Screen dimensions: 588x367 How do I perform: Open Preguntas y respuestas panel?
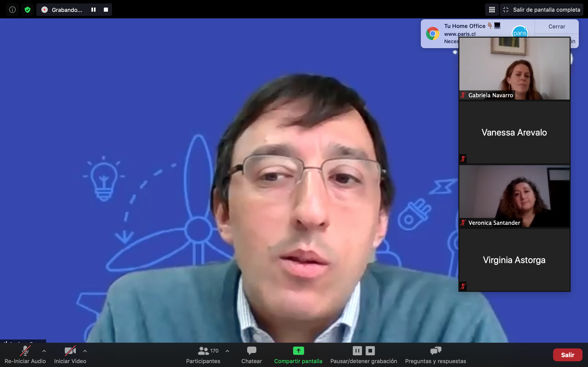(x=435, y=351)
